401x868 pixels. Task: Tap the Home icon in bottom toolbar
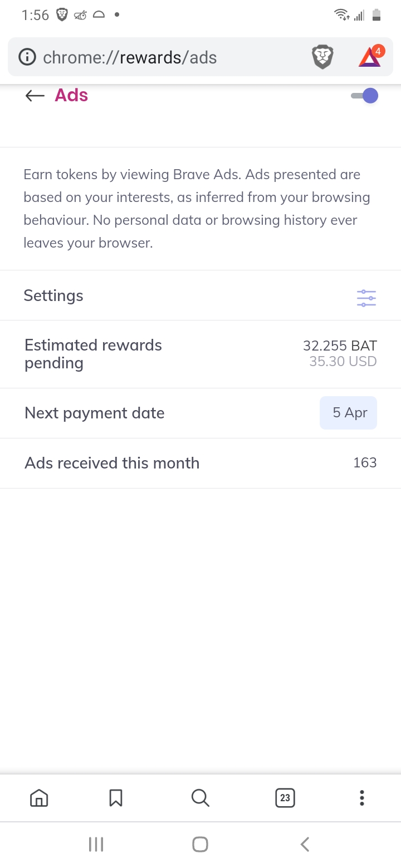click(38, 798)
